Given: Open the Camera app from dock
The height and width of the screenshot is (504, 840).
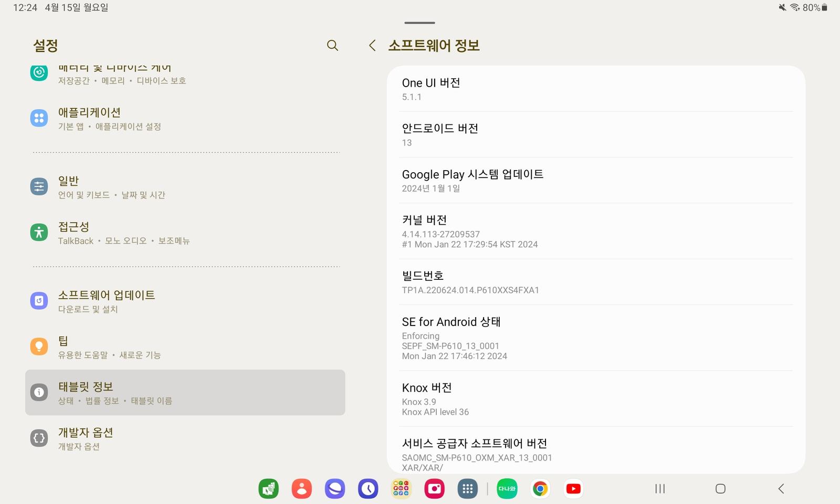Looking at the screenshot, I should pos(434,488).
